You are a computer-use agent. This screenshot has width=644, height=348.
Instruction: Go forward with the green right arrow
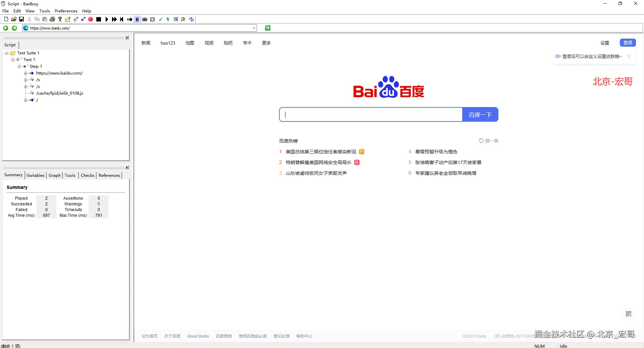[x=14, y=28]
